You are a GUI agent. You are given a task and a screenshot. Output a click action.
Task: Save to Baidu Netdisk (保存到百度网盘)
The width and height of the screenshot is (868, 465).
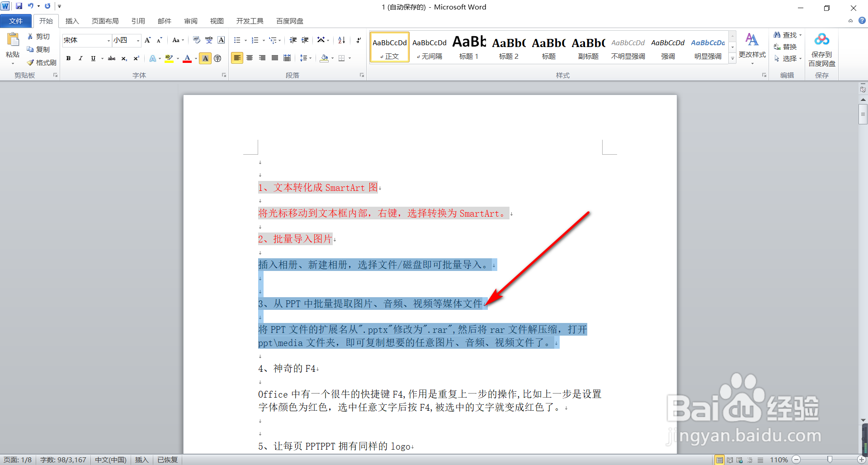click(x=822, y=50)
